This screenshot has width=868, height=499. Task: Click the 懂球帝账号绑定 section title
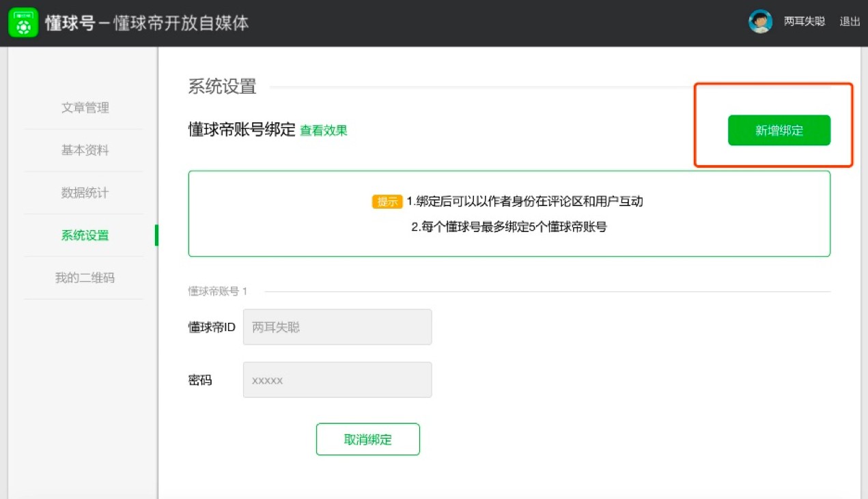(242, 130)
